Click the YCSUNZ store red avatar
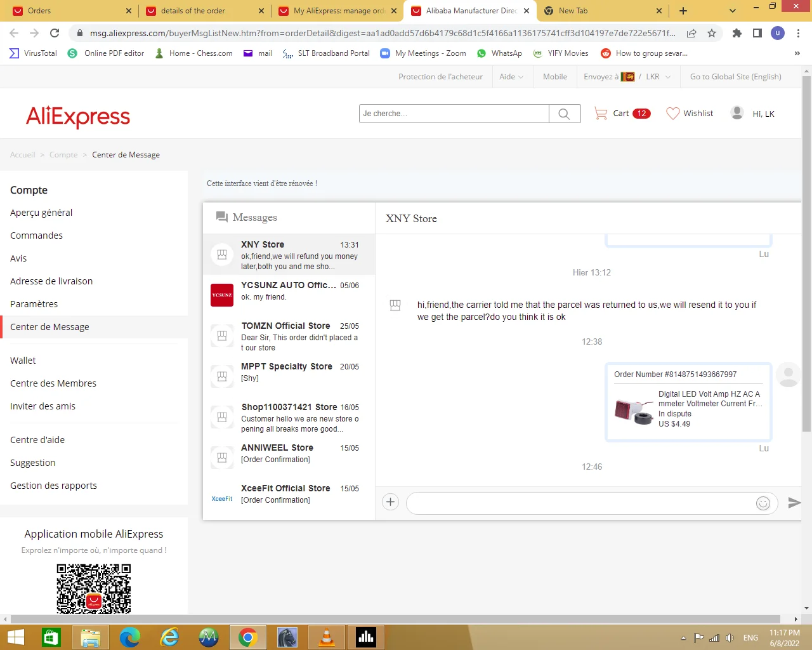This screenshot has height=650, width=812. 222,295
